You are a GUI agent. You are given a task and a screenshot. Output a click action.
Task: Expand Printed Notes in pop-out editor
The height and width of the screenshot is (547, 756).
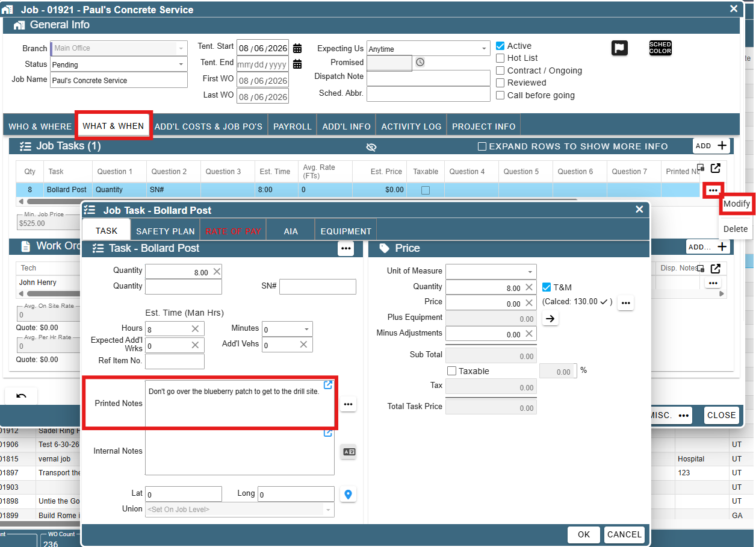328,385
